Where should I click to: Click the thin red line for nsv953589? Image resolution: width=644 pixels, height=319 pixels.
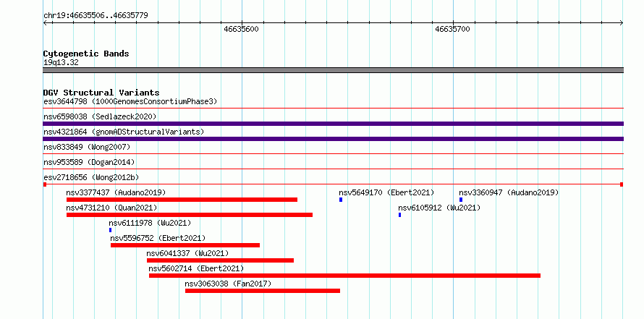click(334, 169)
